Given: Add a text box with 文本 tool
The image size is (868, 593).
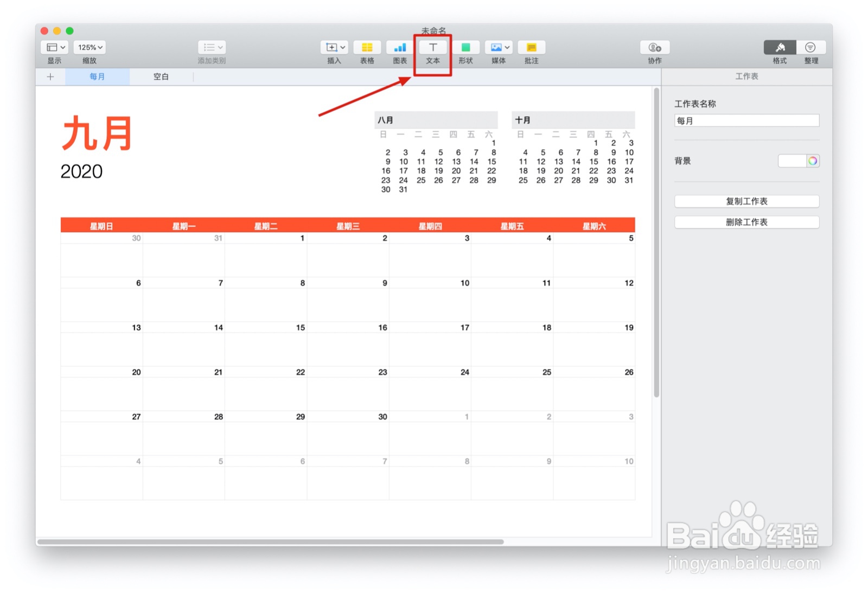Looking at the screenshot, I should tap(433, 48).
